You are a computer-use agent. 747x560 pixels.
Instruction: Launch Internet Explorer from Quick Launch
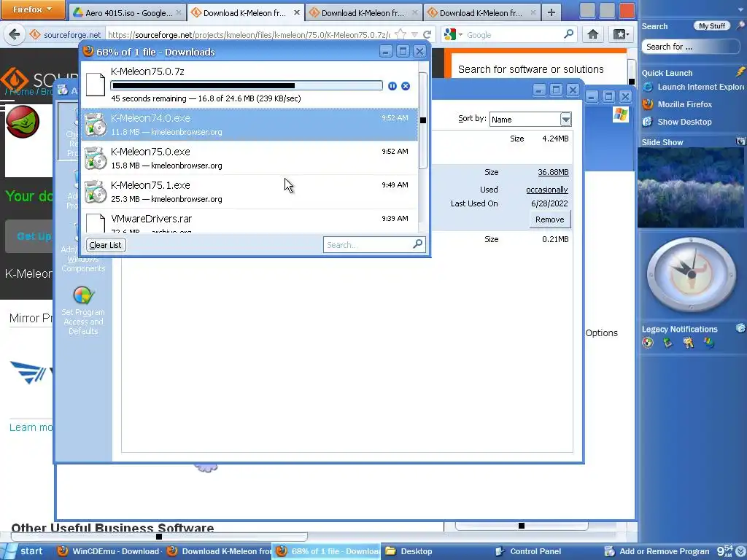pyautogui.click(x=693, y=87)
